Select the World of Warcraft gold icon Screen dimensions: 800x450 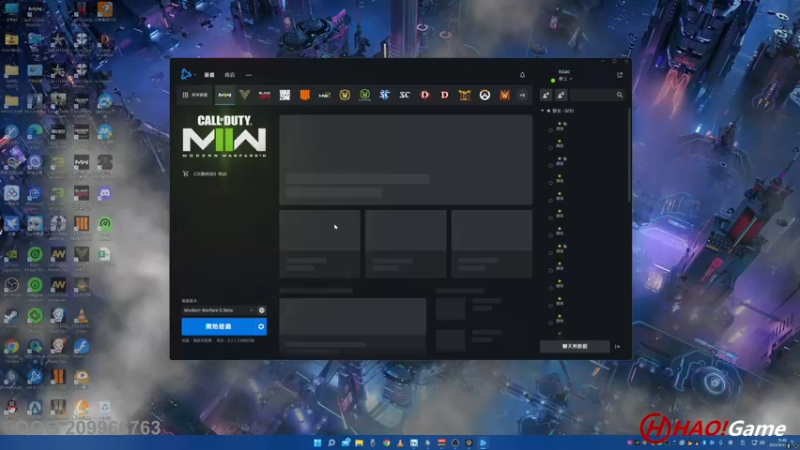click(345, 95)
